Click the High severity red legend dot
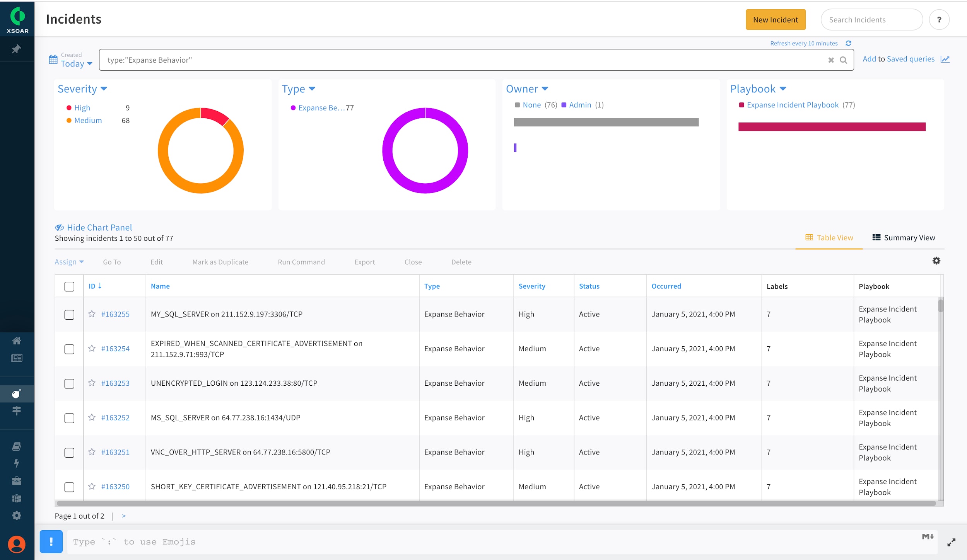 tap(69, 108)
